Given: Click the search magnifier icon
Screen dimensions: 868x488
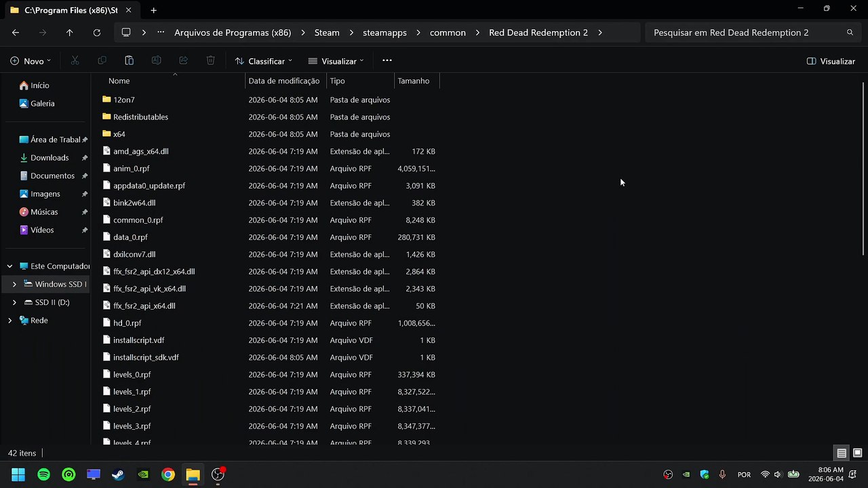Looking at the screenshot, I should tap(850, 33).
